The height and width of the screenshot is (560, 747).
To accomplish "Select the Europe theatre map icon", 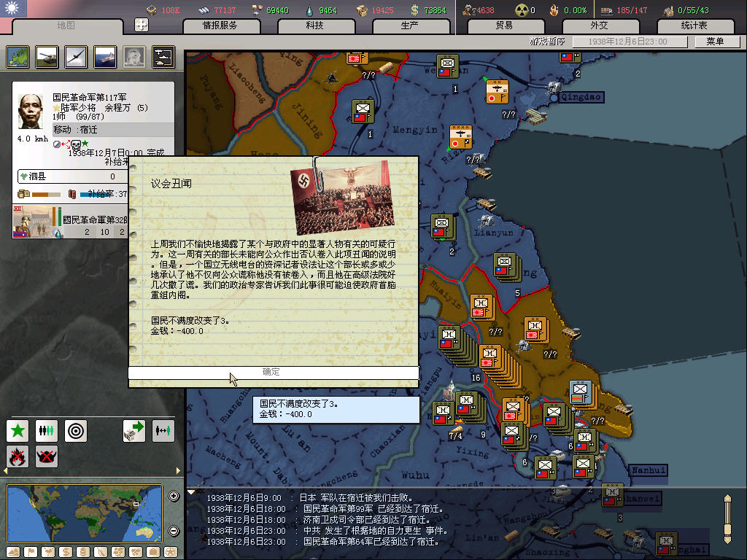I will pyautogui.click(x=18, y=57).
